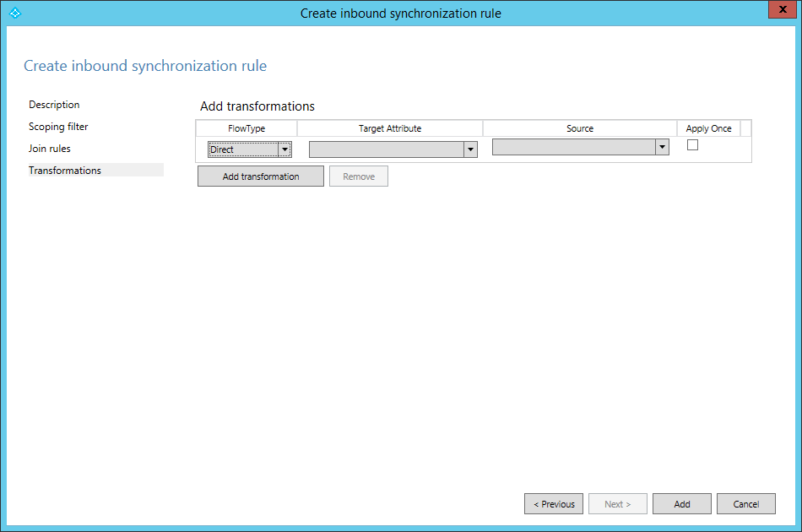Viewport: 802px width, 532px height.
Task: Open the Source attribute dropdown
Action: coord(662,147)
